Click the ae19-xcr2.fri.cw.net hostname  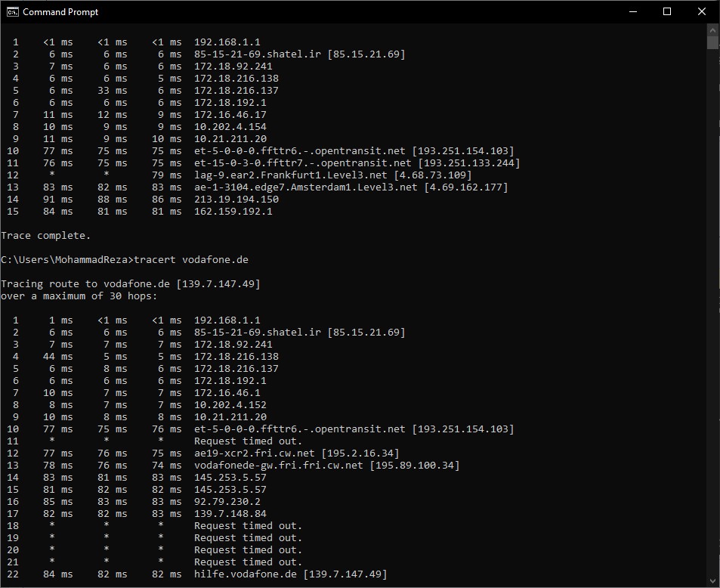255,453
